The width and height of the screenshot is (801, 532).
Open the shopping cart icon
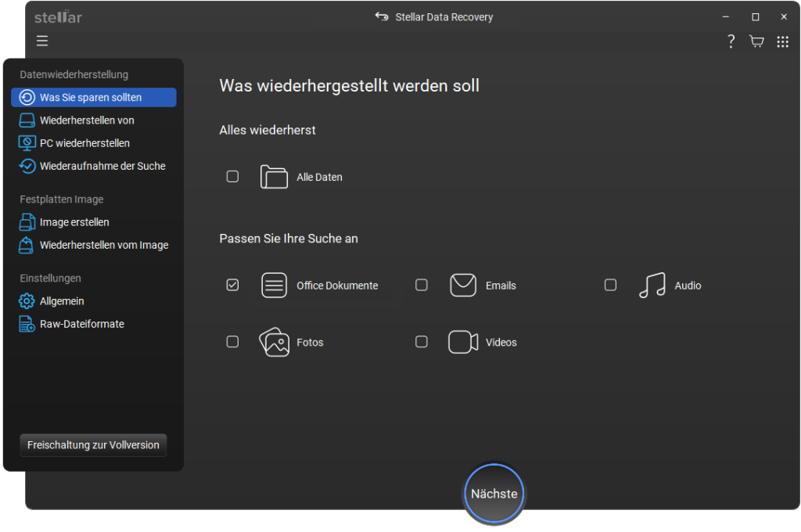pyautogui.click(x=756, y=41)
